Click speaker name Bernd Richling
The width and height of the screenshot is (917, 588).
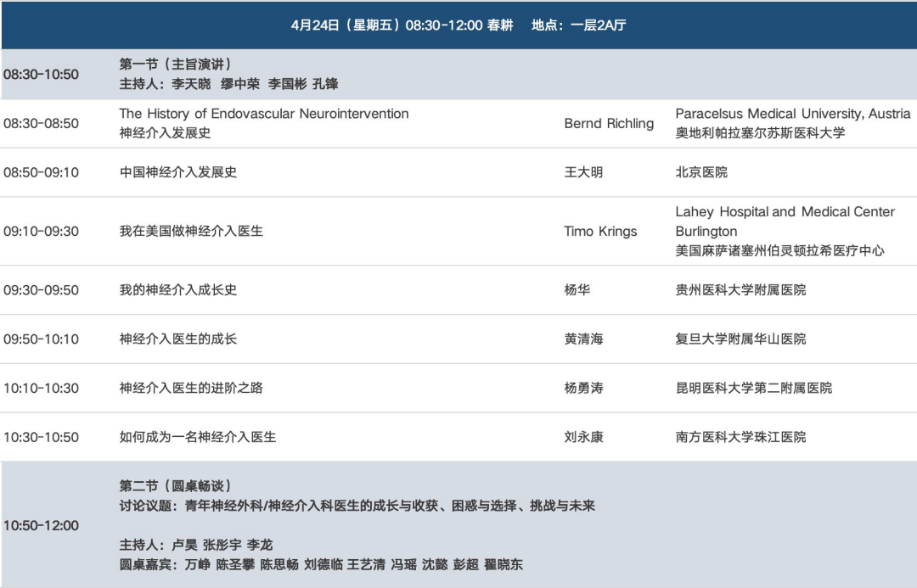coord(609,124)
